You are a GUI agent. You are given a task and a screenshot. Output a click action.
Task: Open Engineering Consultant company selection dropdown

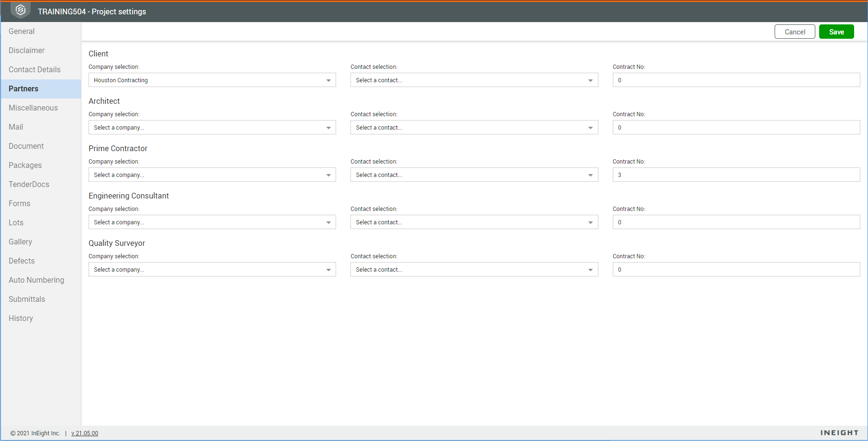tap(212, 222)
